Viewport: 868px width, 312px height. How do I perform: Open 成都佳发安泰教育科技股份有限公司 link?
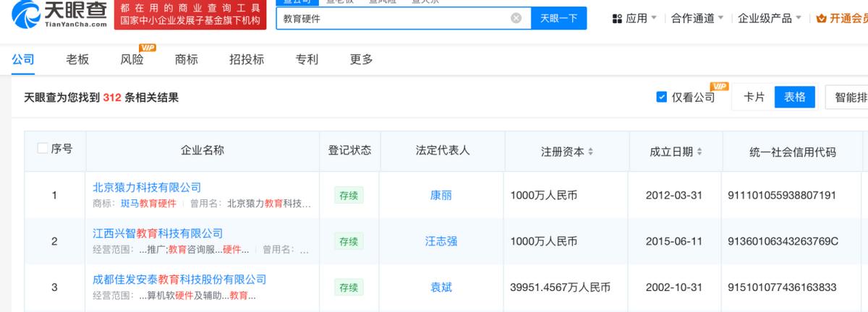coord(179,279)
